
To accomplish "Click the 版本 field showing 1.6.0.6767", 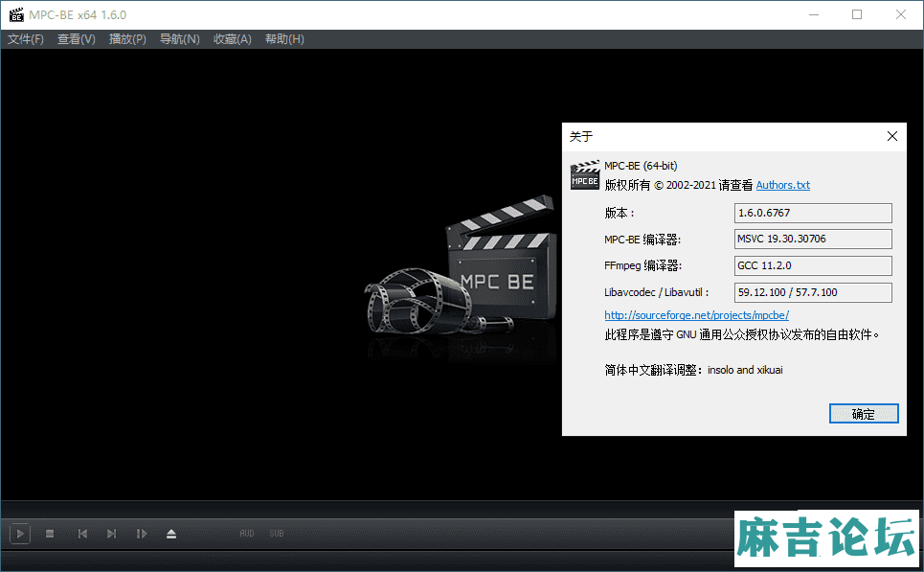I will 813,213.
